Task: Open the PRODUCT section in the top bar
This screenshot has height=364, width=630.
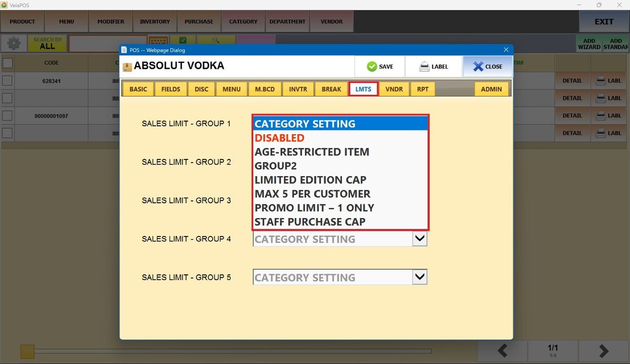Action: 22,22
